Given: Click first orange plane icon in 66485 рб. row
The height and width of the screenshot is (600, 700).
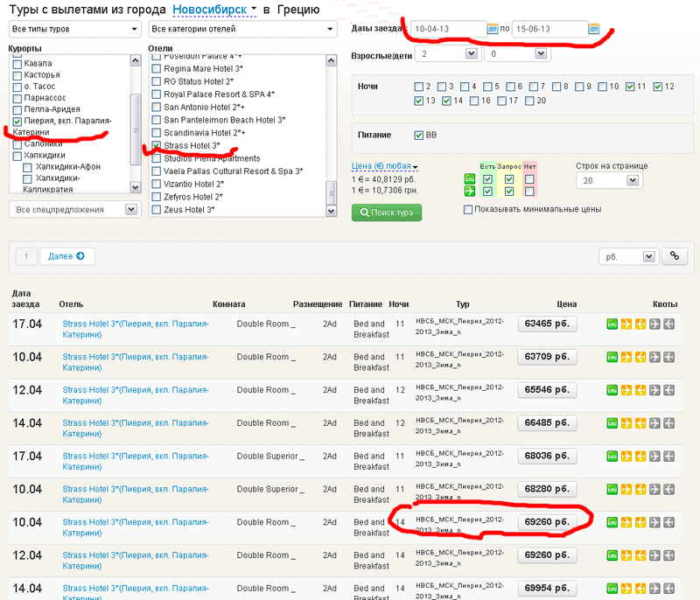Looking at the screenshot, I should coord(626,423).
